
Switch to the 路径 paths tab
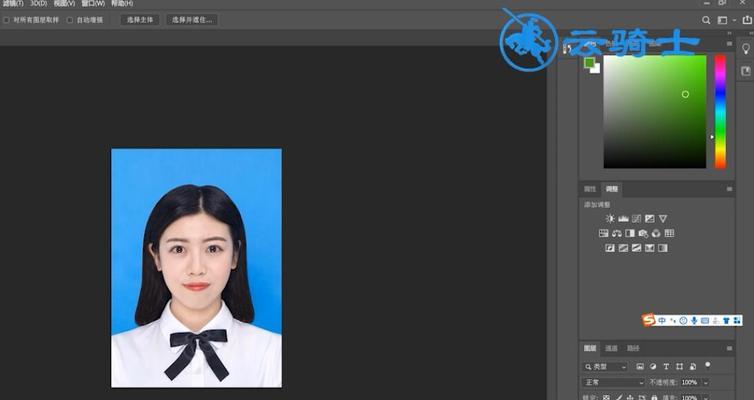633,349
